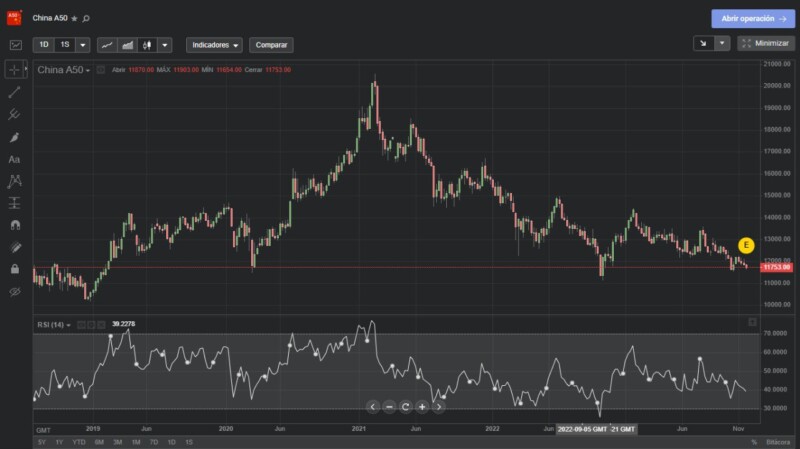Open the symbol search magnifier
The height and width of the screenshot is (449, 800).
[86, 18]
